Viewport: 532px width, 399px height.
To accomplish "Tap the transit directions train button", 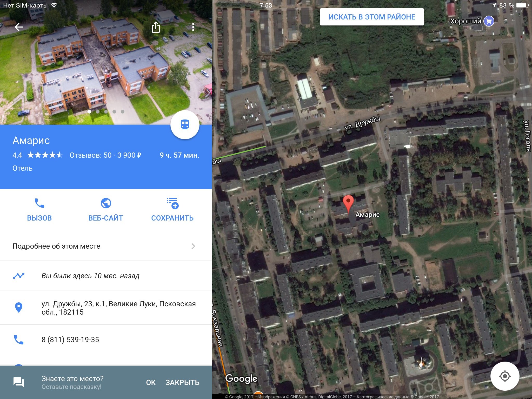I will point(185,125).
